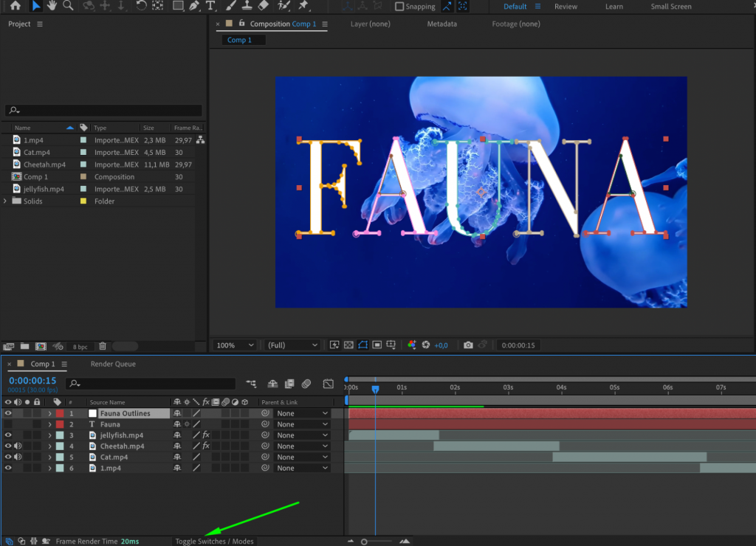Open the resolution (Full) dropdown
756x546 pixels.
click(292, 345)
